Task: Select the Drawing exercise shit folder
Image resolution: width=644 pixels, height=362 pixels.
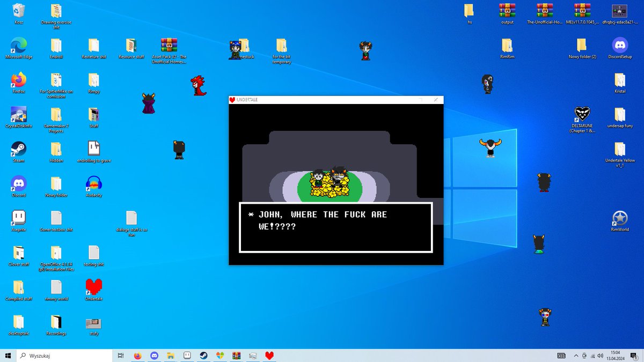Action: coord(56,16)
